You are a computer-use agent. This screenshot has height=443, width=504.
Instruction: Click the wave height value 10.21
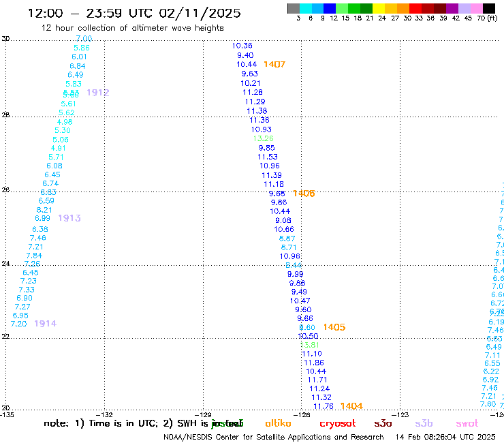coord(251,83)
